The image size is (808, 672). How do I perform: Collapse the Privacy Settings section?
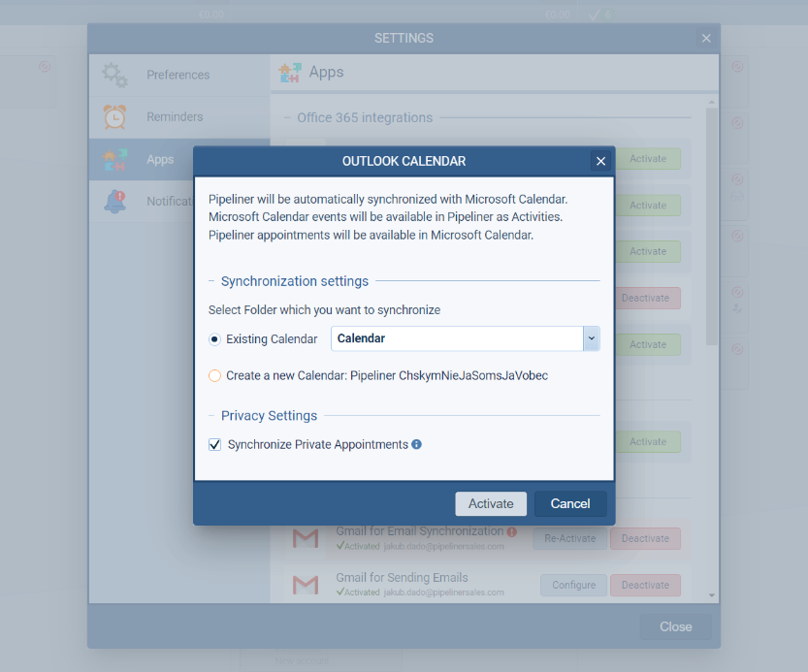212,416
